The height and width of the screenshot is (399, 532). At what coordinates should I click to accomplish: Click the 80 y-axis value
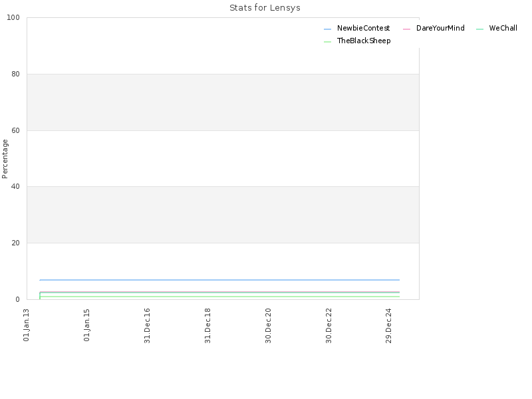point(15,74)
